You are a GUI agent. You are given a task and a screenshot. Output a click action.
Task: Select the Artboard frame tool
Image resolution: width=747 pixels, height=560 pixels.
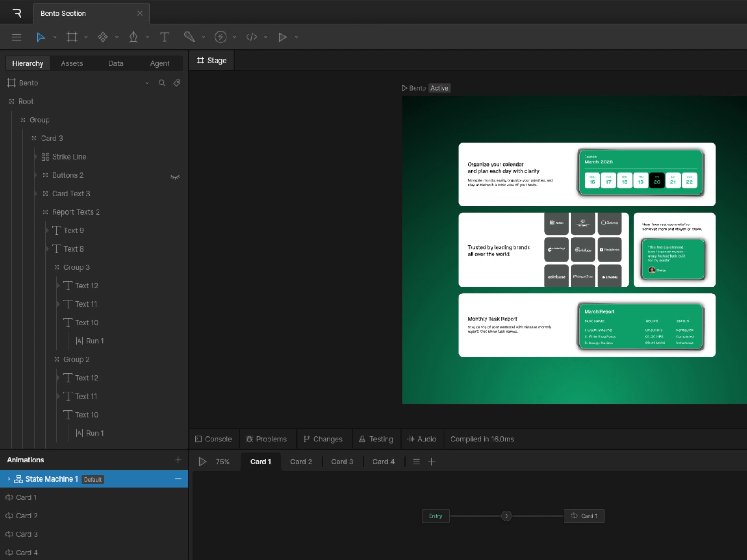(x=72, y=37)
